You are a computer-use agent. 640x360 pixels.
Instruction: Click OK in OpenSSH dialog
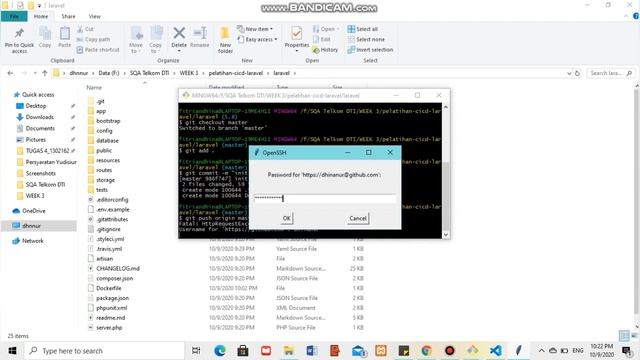(287, 218)
